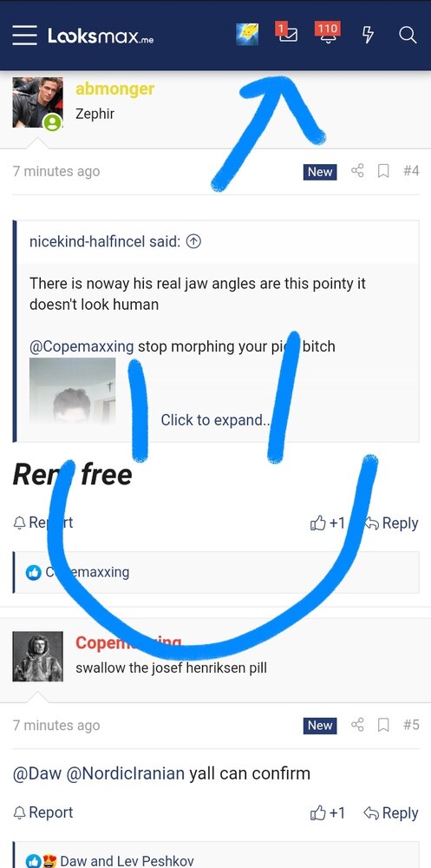Share post #4 via share icon

pyautogui.click(x=357, y=171)
